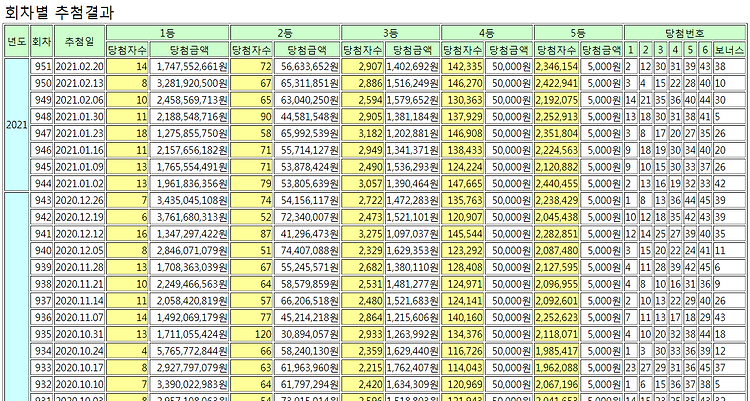This screenshot has width=750, height=401.
Task: Click first prize amount 1,492,069,179원
Action: (189, 318)
